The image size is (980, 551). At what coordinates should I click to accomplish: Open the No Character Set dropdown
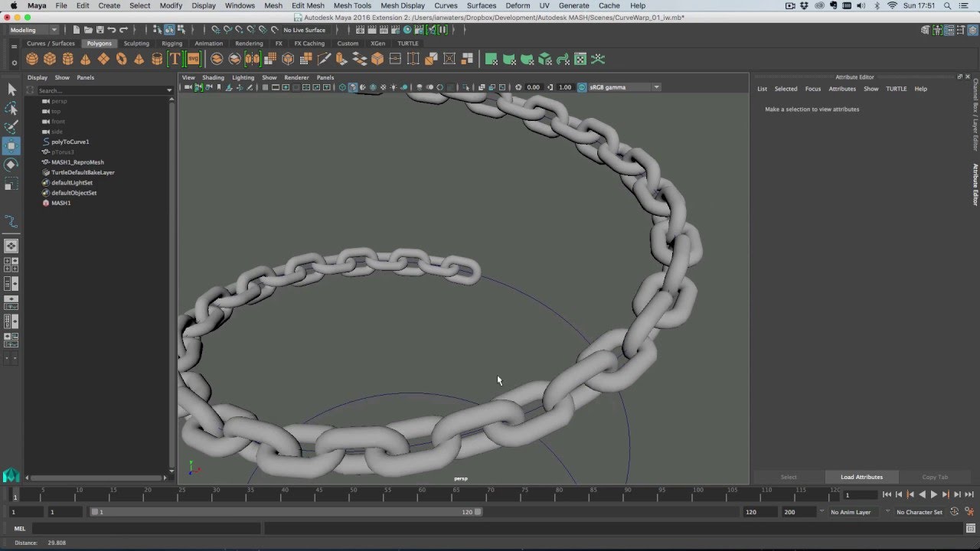919,512
